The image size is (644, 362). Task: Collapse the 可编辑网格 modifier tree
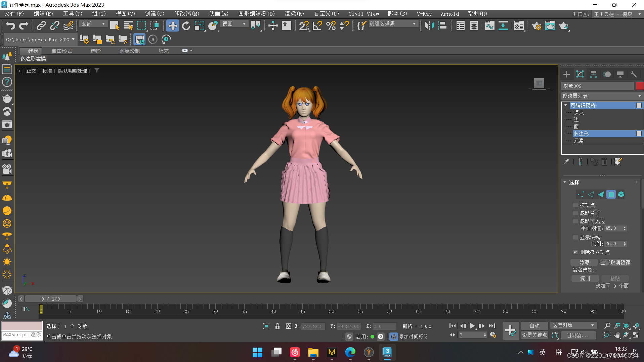(566, 105)
